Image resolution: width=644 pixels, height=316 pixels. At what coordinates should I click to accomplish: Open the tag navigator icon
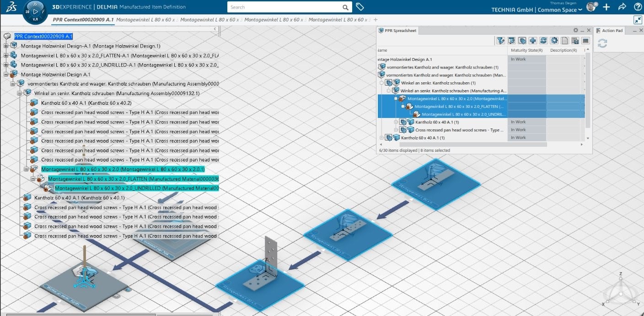(360, 7)
